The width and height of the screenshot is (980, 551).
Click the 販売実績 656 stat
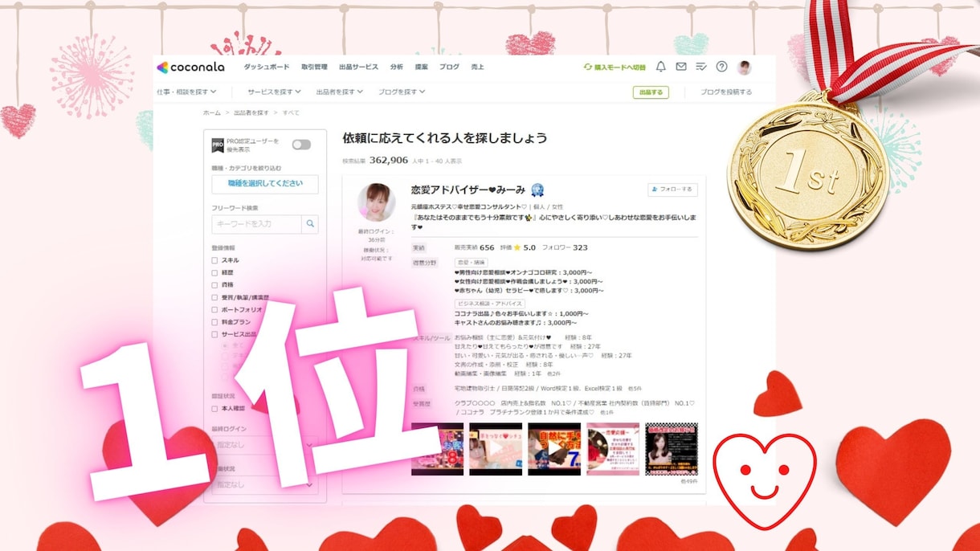(475, 248)
